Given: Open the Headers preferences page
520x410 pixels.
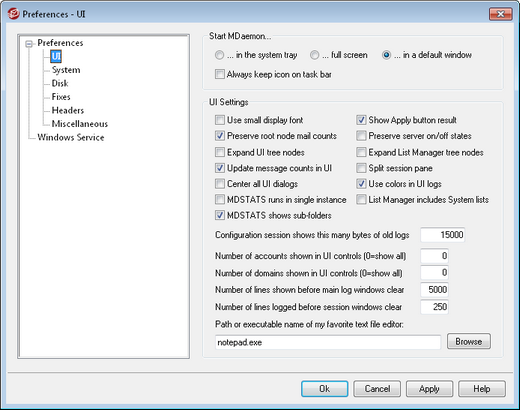Looking at the screenshot, I should (68, 110).
